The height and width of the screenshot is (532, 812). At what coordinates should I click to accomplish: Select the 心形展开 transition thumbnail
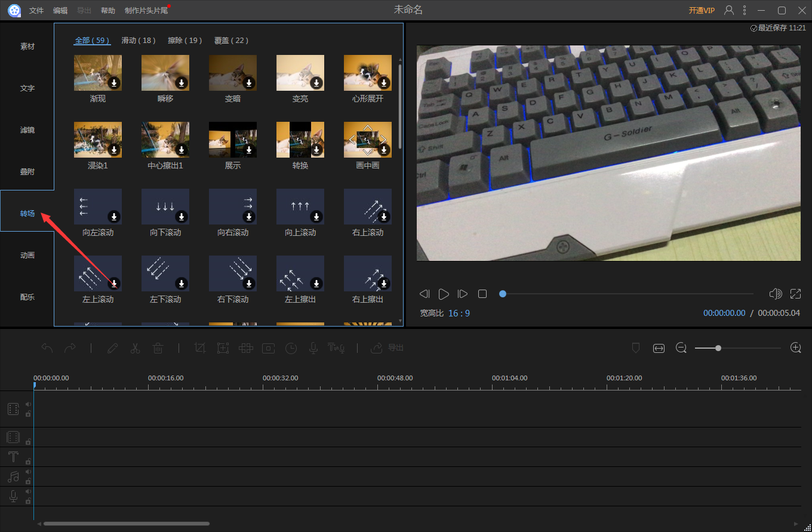tap(367, 73)
